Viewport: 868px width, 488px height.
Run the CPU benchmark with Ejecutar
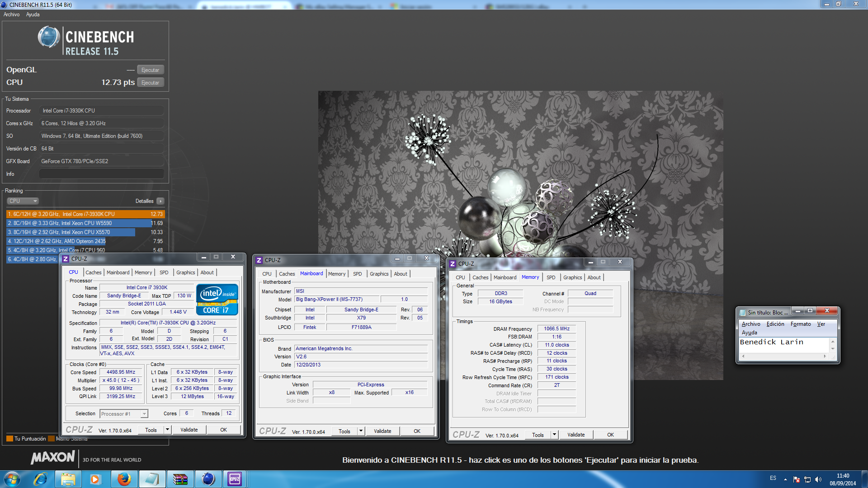tap(151, 83)
